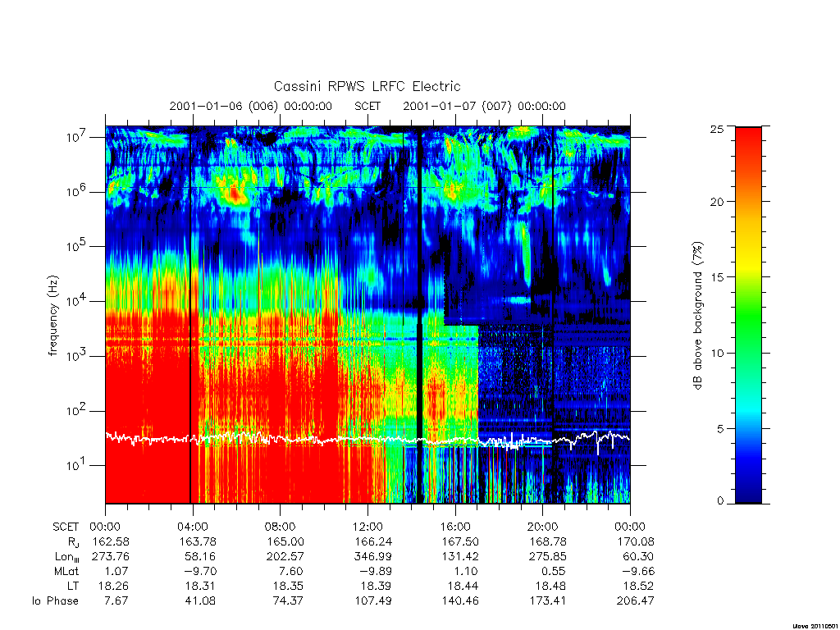
Task: Select the "frequency (Hz)" axis label
Action: tap(52, 316)
